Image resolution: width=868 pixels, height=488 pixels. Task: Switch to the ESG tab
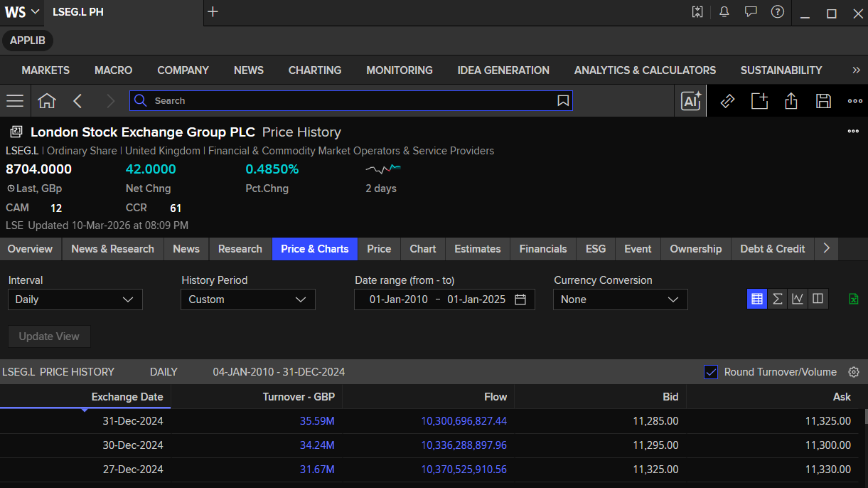[596, 249]
